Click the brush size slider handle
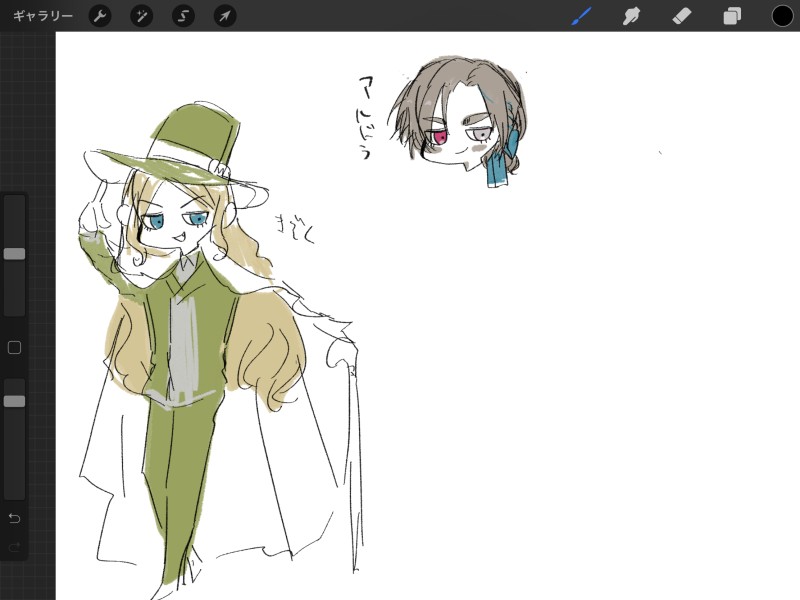Viewport: 800px width, 600px height. (x=14, y=254)
